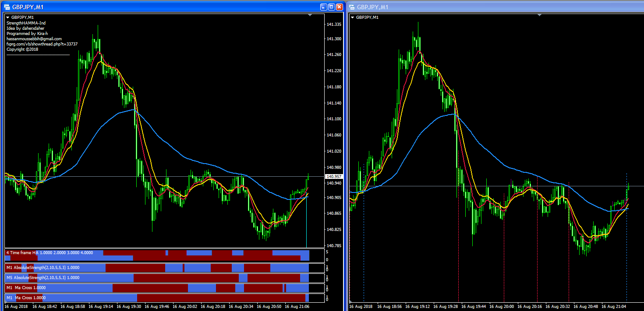This screenshot has width=644, height=311.
Task: Minimize the left GBPJPY,M1 chart window
Action: point(324,7)
